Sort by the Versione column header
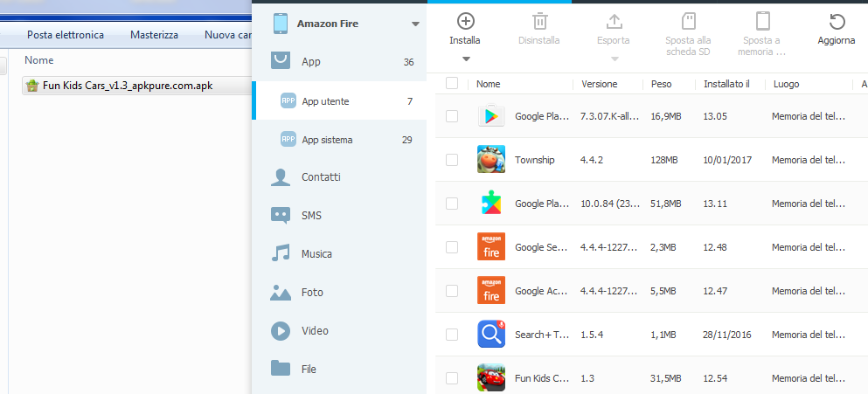Screen dimensions: 868x394 click(x=600, y=84)
